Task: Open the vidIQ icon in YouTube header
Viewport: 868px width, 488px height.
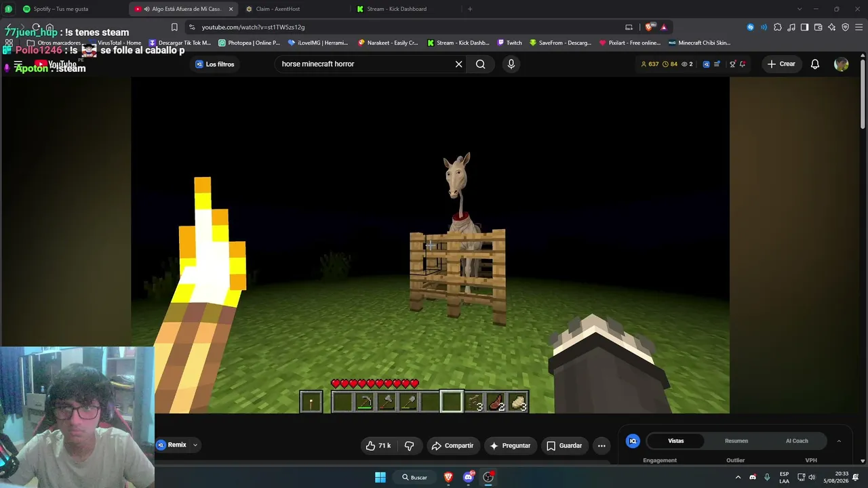Action: [707, 64]
